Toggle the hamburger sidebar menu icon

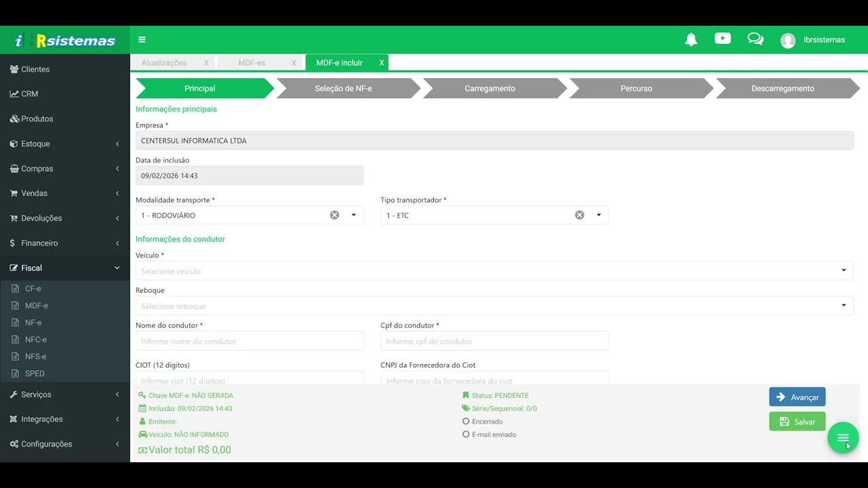click(x=142, y=40)
